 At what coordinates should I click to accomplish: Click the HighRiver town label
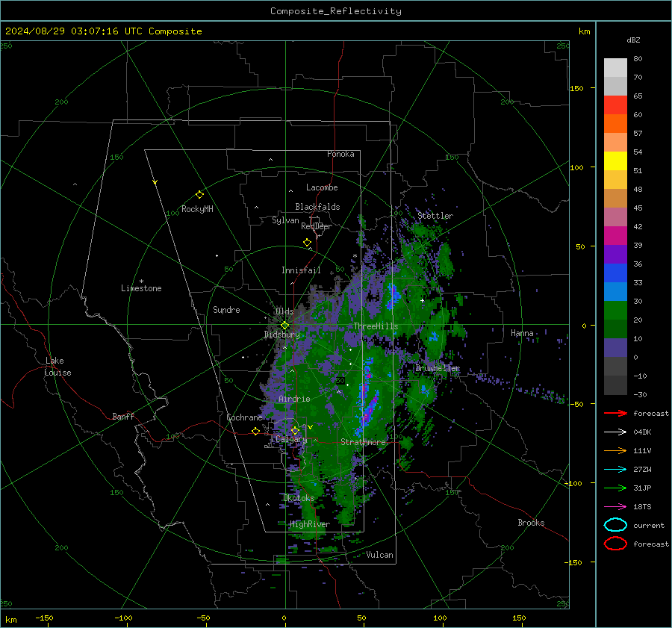[310, 524]
